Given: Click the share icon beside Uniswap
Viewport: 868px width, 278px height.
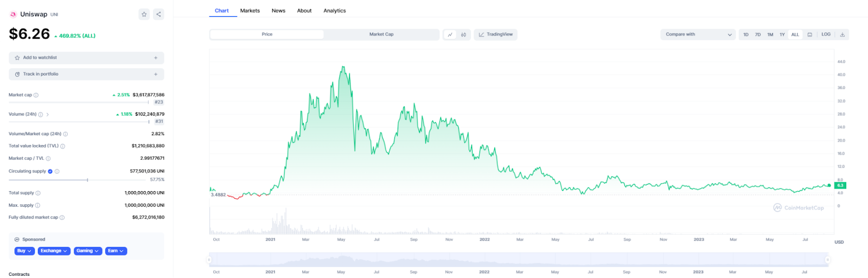Looking at the screenshot, I should click(158, 14).
